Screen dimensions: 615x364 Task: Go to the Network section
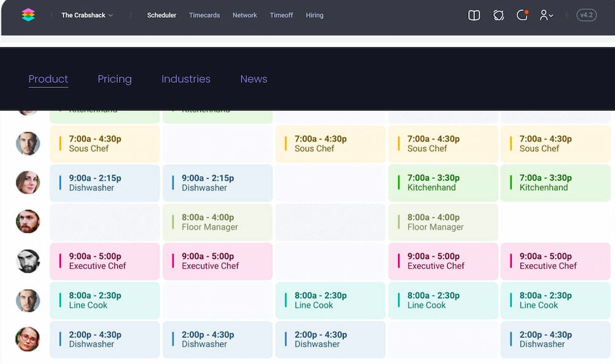tap(245, 15)
